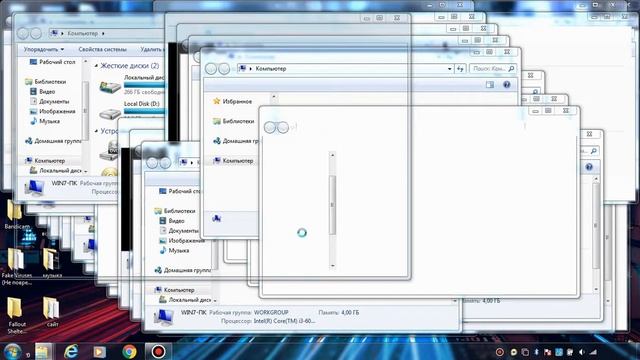This screenshot has height=360, width=640.
Task: Open Help in the Избранное window
Action: click(x=507, y=84)
